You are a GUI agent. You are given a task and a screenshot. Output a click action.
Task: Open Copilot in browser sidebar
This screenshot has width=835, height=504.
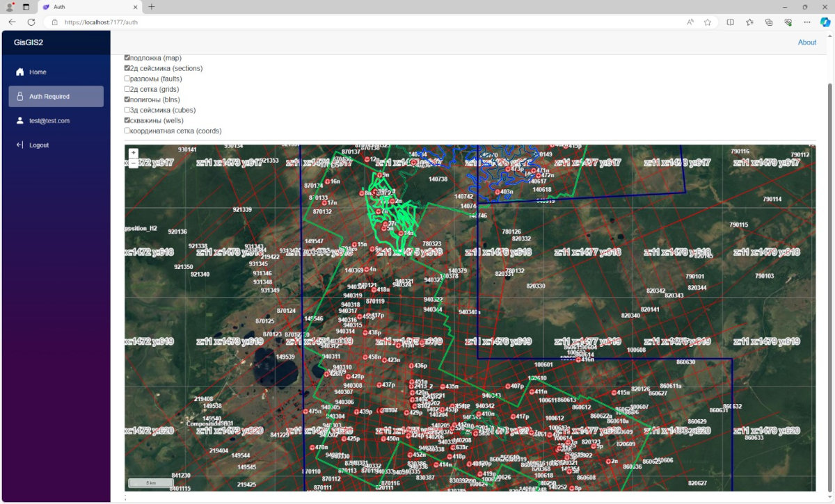coord(825,22)
